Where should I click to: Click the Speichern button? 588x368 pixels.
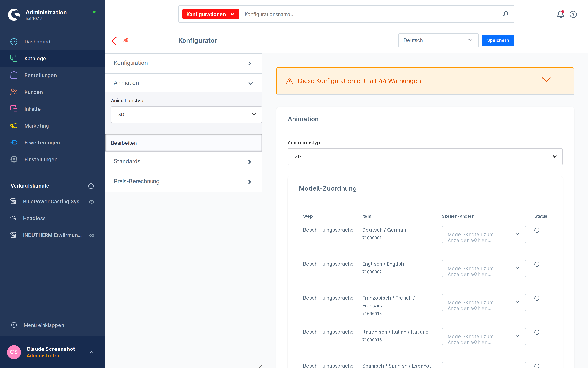498,40
